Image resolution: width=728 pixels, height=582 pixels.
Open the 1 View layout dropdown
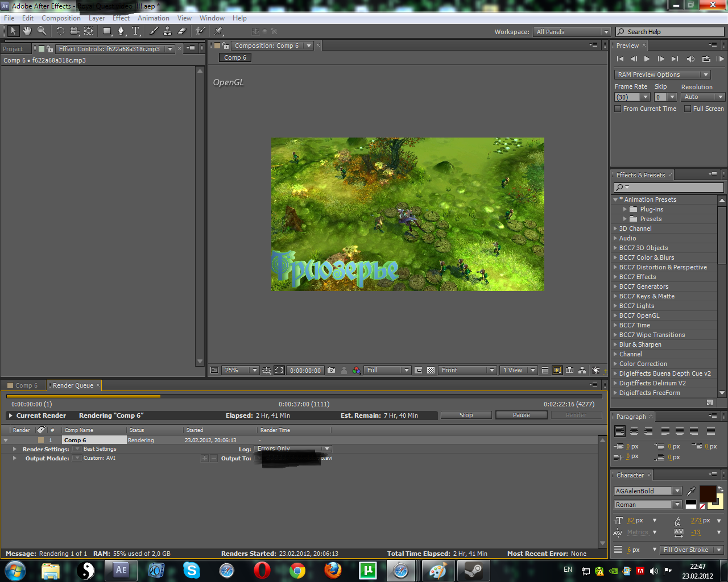[519, 370]
